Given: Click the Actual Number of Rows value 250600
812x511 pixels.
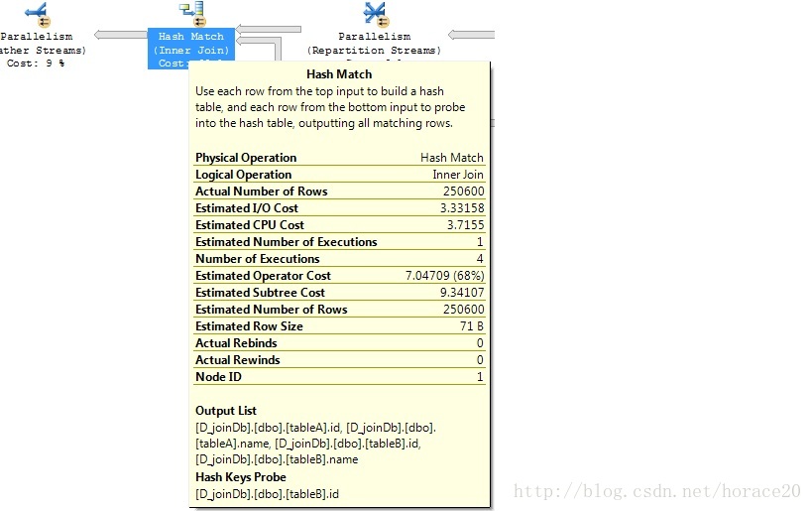Looking at the screenshot, I should (x=463, y=192).
